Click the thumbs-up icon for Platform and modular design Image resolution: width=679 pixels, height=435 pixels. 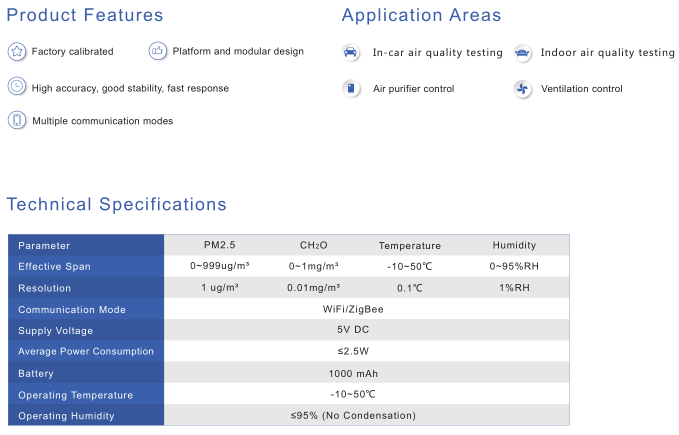click(158, 51)
